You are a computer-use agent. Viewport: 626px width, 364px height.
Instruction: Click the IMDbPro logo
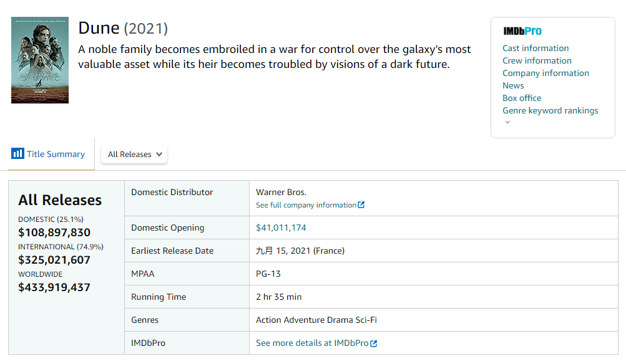522,31
